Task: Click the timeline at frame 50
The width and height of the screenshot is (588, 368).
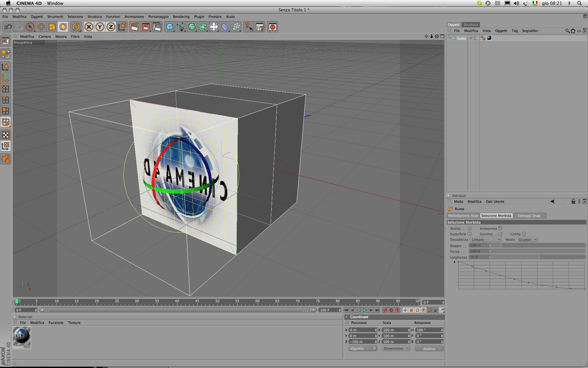Action: tap(217, 302)
